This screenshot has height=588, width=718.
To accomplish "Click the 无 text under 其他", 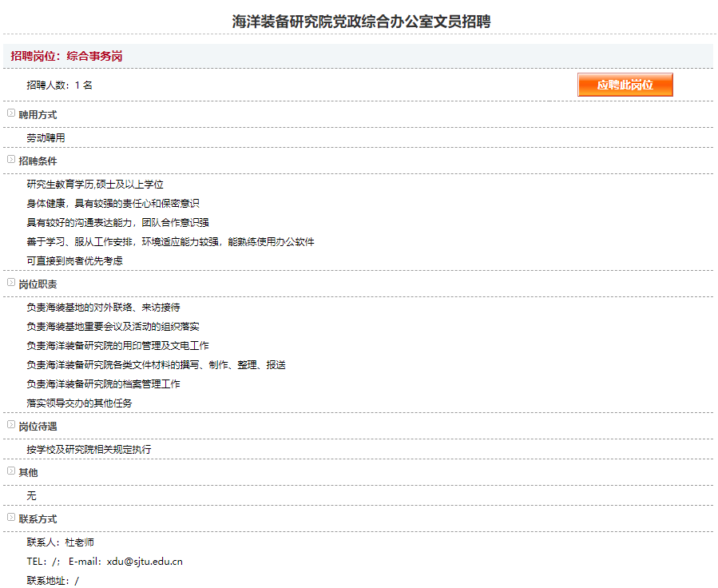I will (x=31, y=496).
